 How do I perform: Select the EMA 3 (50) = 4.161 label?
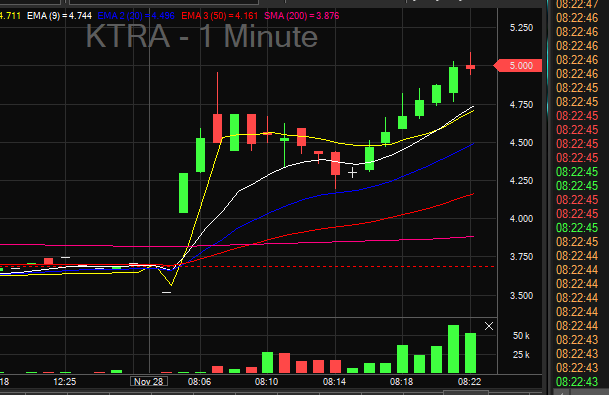pyautogui.click(x=220, y=16)
